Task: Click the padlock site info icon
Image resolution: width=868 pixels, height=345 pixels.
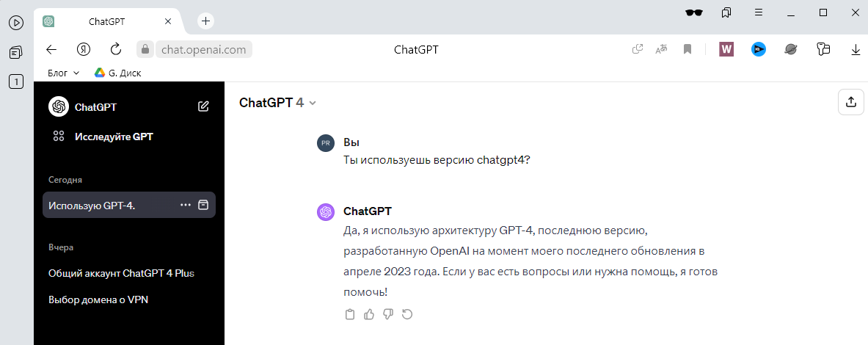Action: point(145,49)
